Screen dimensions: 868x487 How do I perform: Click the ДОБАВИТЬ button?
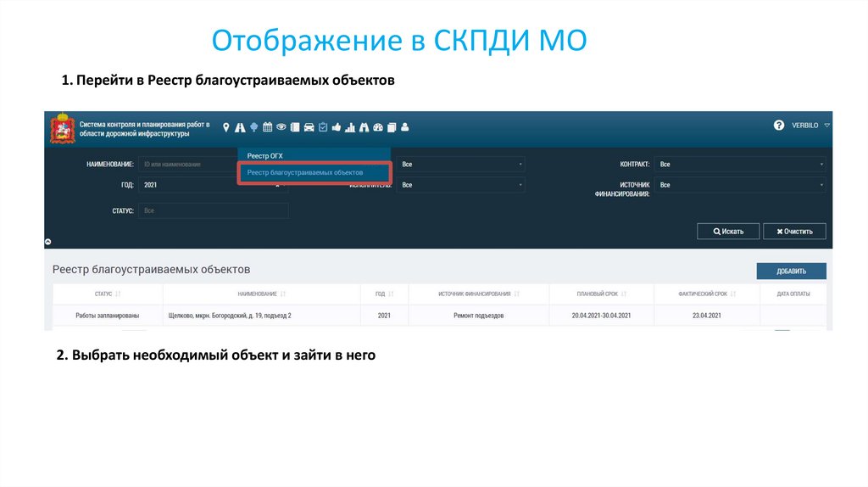pyautogui.click(x=791, y=271)
